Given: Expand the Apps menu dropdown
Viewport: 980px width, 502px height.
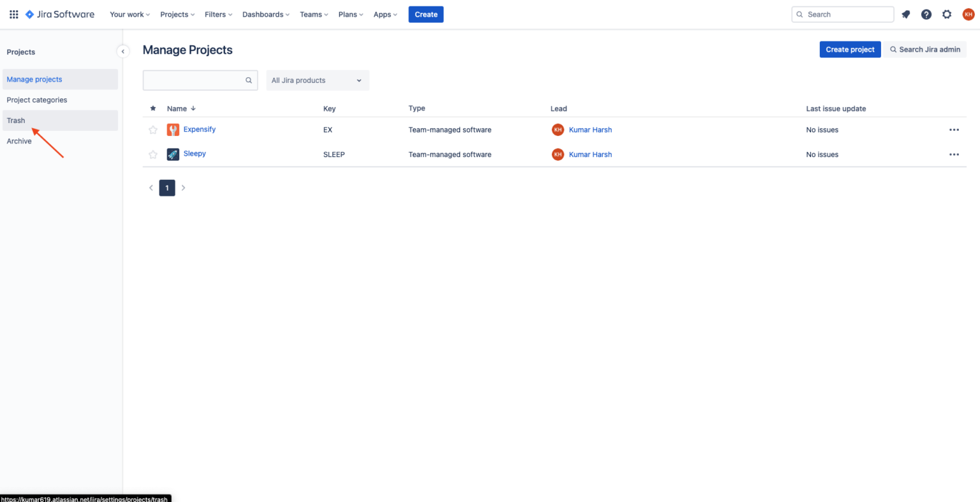Looking at the screenshot, I should [x=385, y=14].
